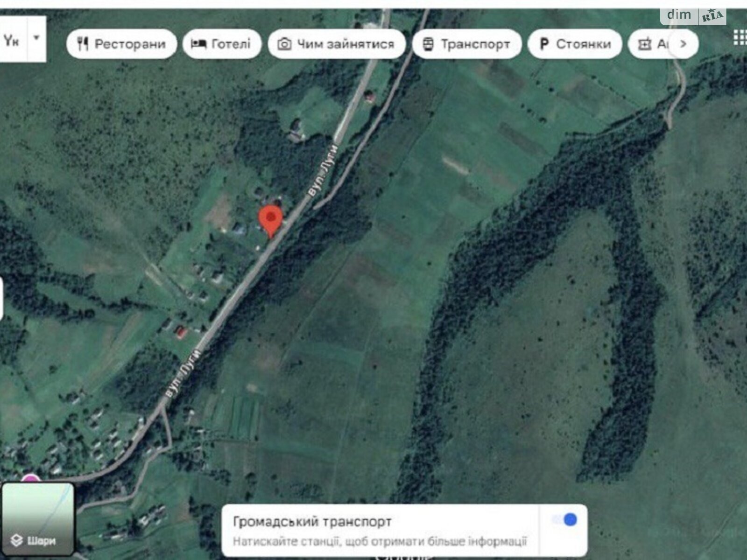Select the Готелі hotels filter
The height and width of the screenshot is (560, 747).
[222, 44]
